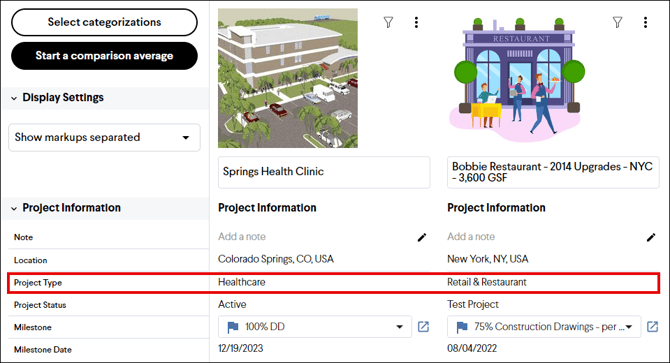Select the restaurant illustration thumbnail
This screenshot has height=363, width=670.
(x=517, y=79)
